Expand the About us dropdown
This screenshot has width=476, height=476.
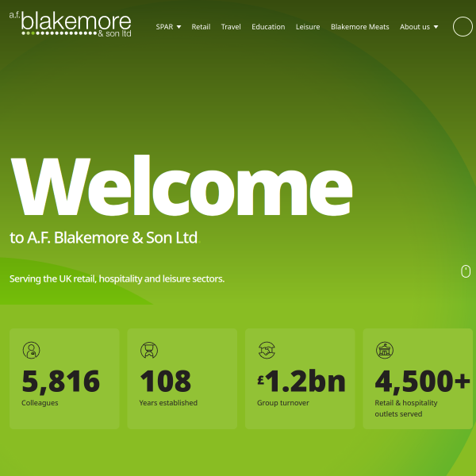[419, 27]
